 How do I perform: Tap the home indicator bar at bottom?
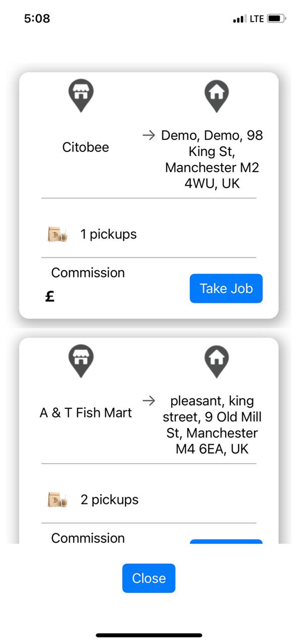coord(149,635)
